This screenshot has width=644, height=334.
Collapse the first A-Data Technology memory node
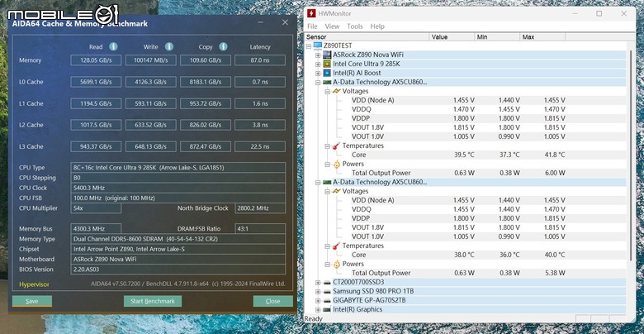[x=318, y=83]
